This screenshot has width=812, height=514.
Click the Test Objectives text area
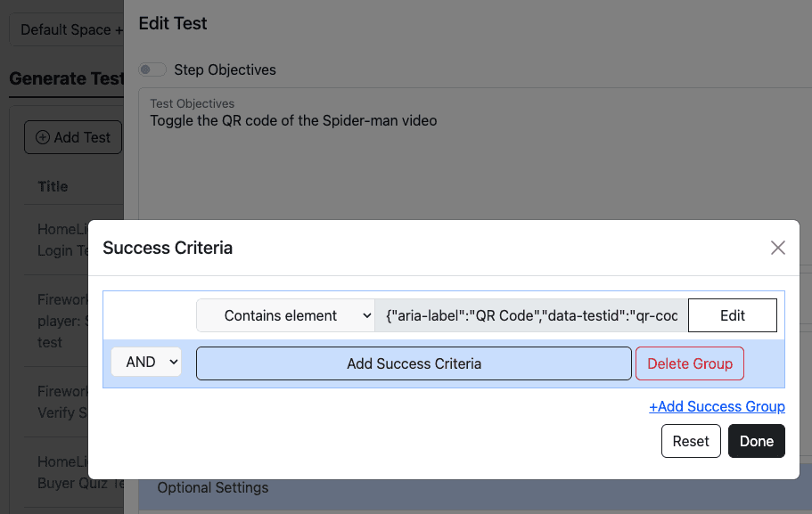463,160
